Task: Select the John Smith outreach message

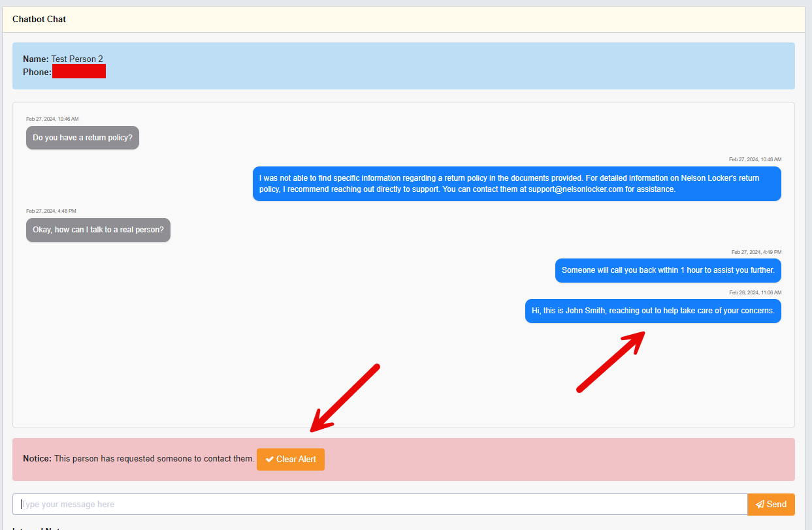Action: click(653, 311)
